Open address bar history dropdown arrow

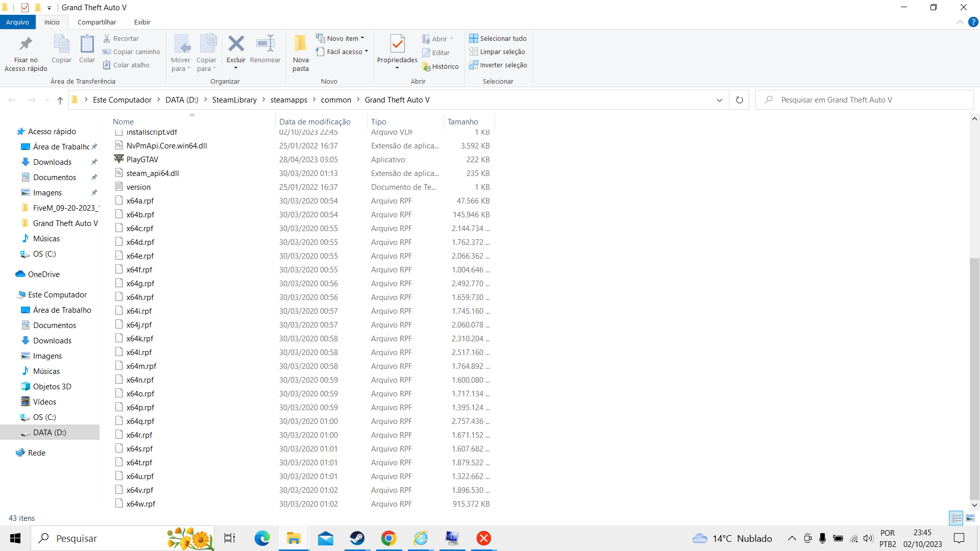(719, 100)
